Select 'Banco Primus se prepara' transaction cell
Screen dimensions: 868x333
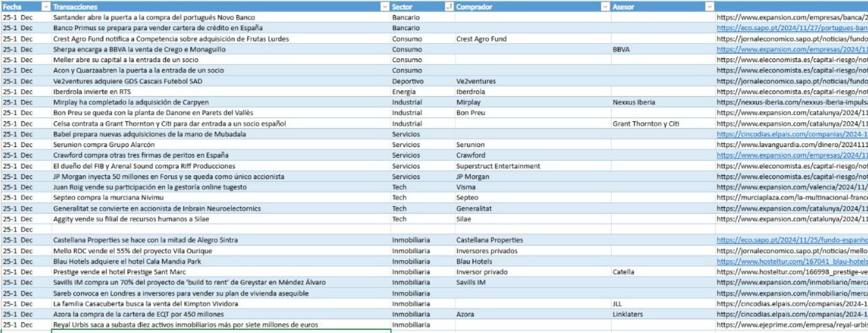221,28
